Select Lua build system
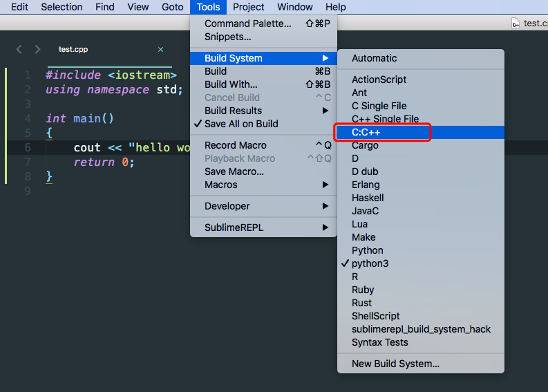This screenshot has width=548, height=392. [x=421, y=224]
